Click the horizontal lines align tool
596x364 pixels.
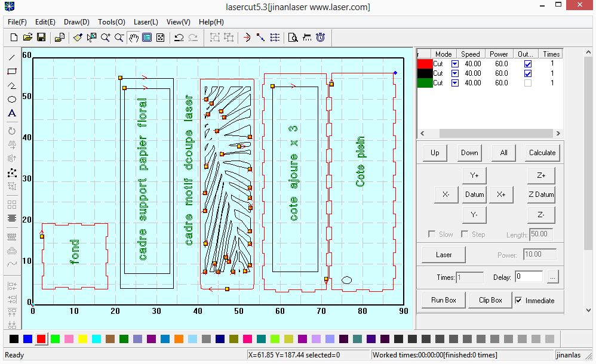tap(12, 218)
